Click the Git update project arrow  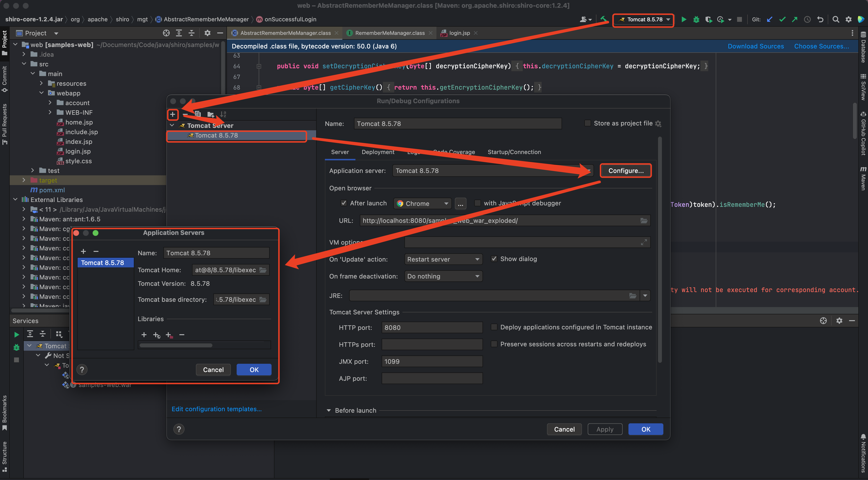(770, 20)
